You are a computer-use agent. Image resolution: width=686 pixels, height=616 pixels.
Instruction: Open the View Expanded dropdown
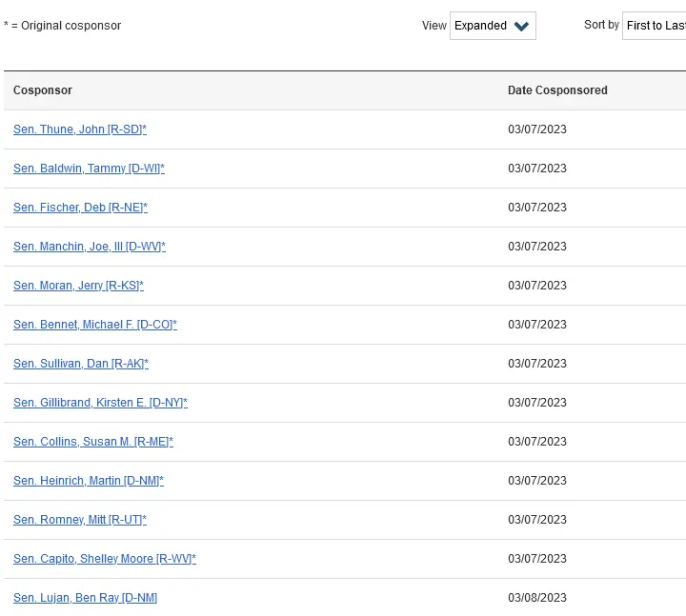(492, 26)
